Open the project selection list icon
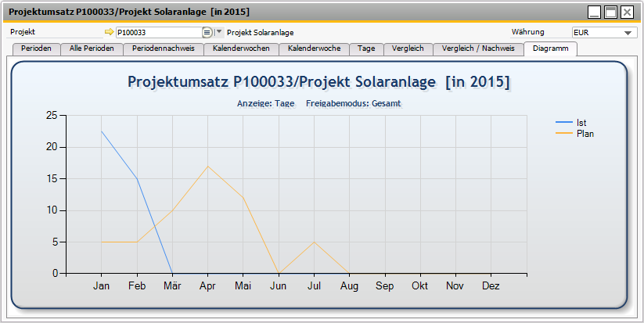644x323 pixels. pos(207,33)
